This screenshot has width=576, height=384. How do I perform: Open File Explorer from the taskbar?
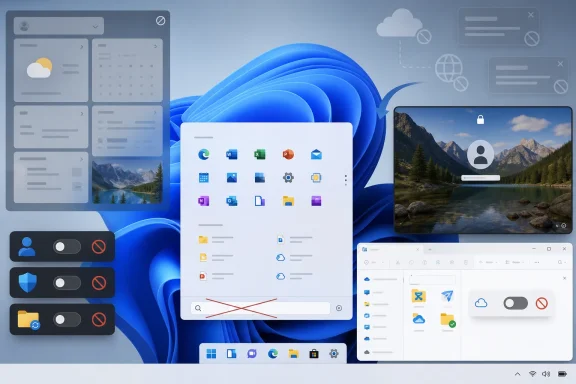click(x=293, y=354)
